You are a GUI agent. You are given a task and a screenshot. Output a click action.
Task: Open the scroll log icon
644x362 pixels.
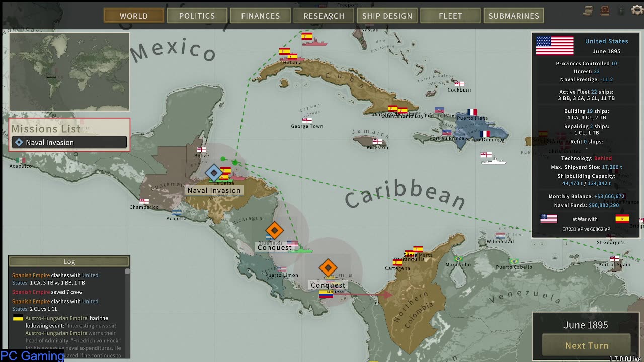tap(588, 10)
